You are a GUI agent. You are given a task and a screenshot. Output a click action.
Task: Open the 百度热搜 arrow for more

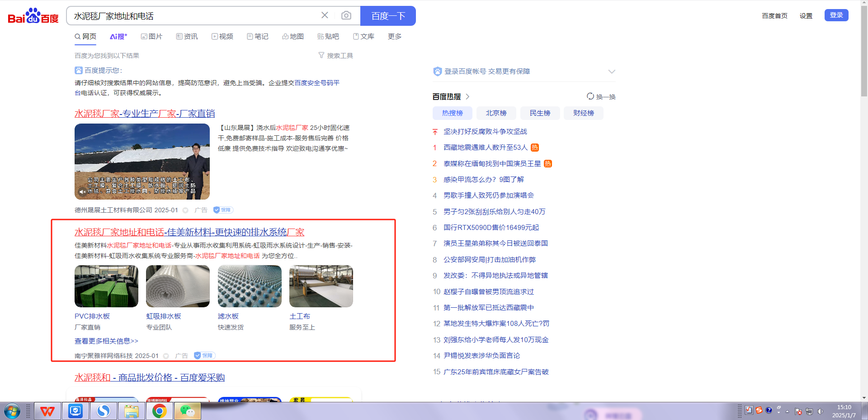(x=467, y=96)
